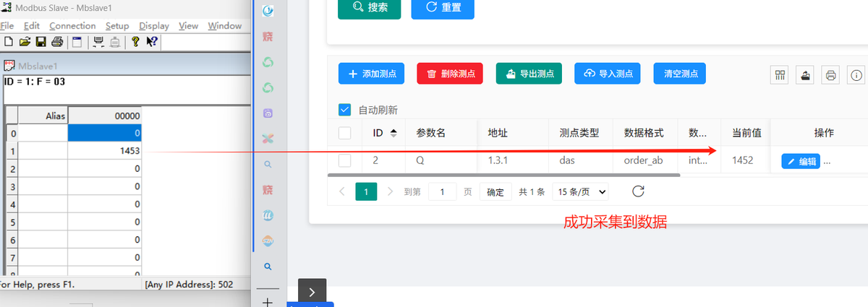
Task: Open the Setup menu in Modbus Slave
Action: click(x=117, y=26)
